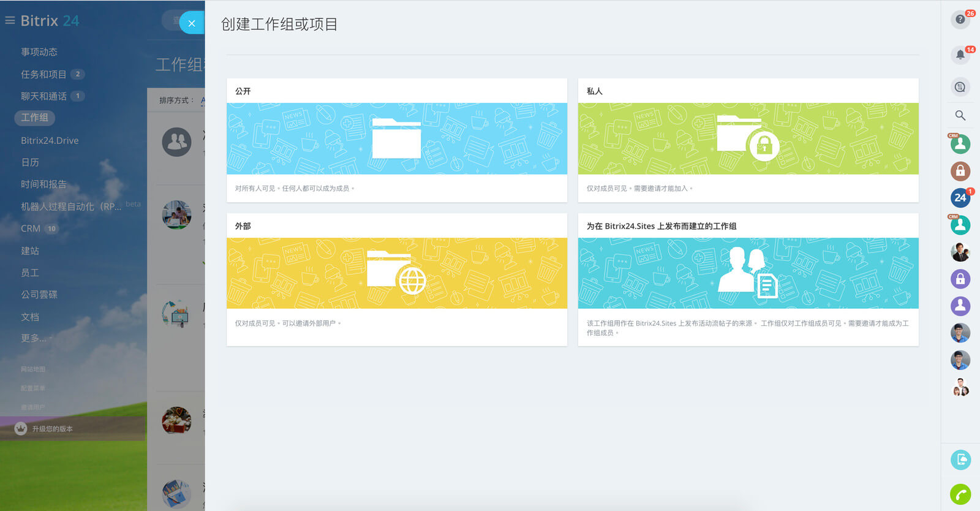The width and height of the screenshot is (980, 511).
Task: Click the 升级您的版本 upgrade button
Action: [x=73, y=429]
